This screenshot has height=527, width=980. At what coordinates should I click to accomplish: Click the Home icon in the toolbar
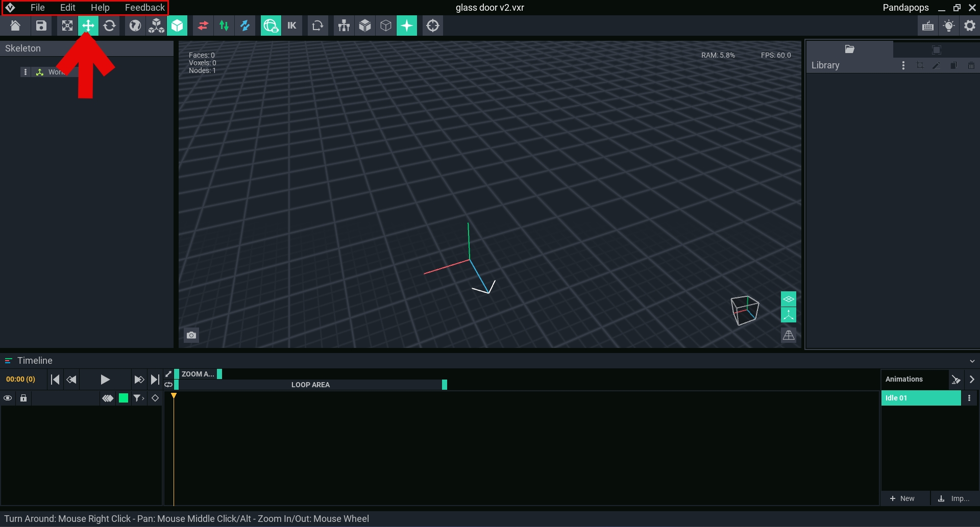pos(15,26)
